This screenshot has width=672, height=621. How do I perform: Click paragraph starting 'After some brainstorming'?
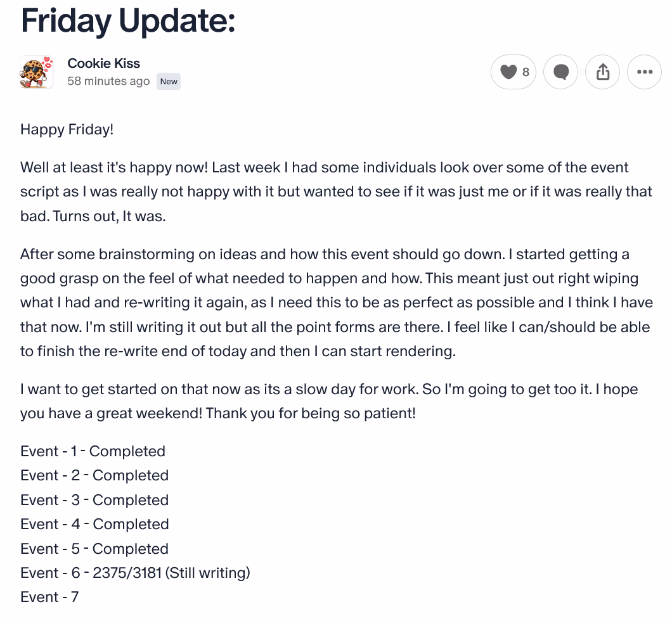337,302
